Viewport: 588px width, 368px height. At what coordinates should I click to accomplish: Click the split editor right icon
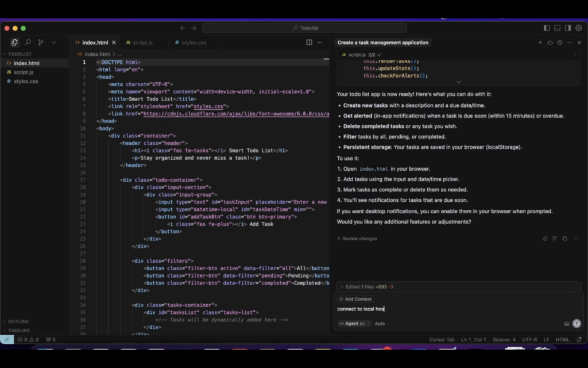[x=310, y=43]
